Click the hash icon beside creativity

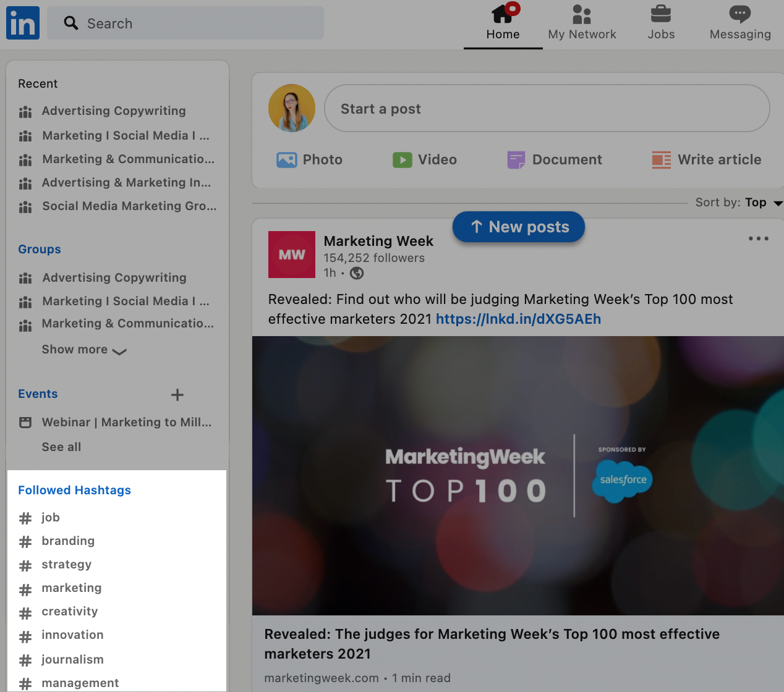click(25, 614)
